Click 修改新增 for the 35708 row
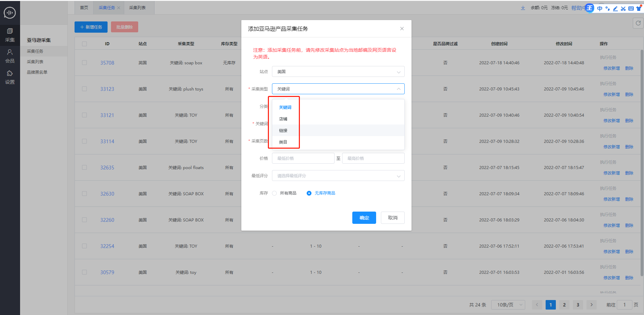This screenshot has height=315, width=644. pyautogui.click(x=612, y=68)
